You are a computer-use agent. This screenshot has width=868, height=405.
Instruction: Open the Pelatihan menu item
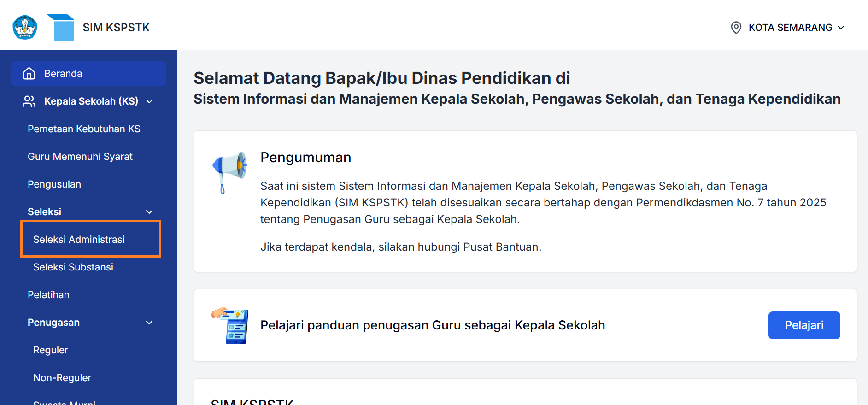pos(48,295)
